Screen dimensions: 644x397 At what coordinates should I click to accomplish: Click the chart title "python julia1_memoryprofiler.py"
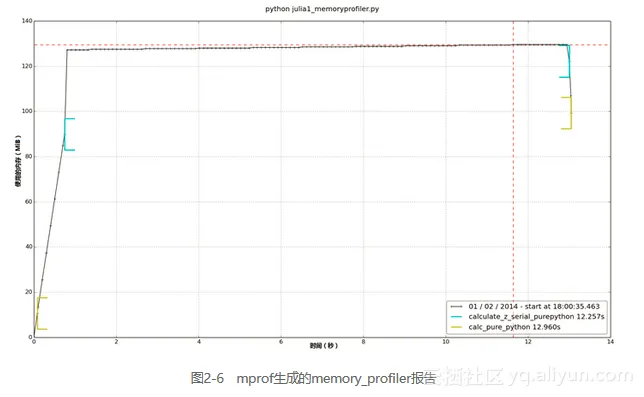click(x=322, y=9)
